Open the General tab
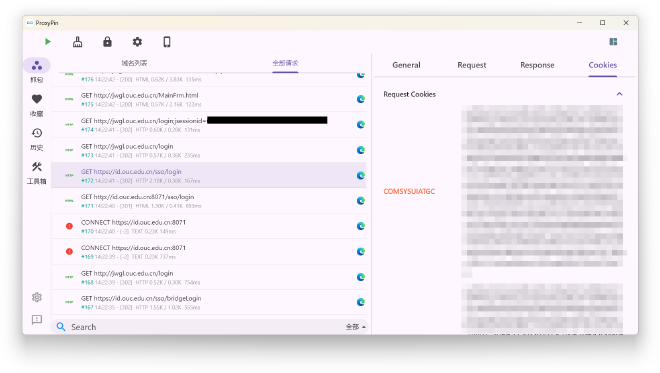 [x=406, y=65]
